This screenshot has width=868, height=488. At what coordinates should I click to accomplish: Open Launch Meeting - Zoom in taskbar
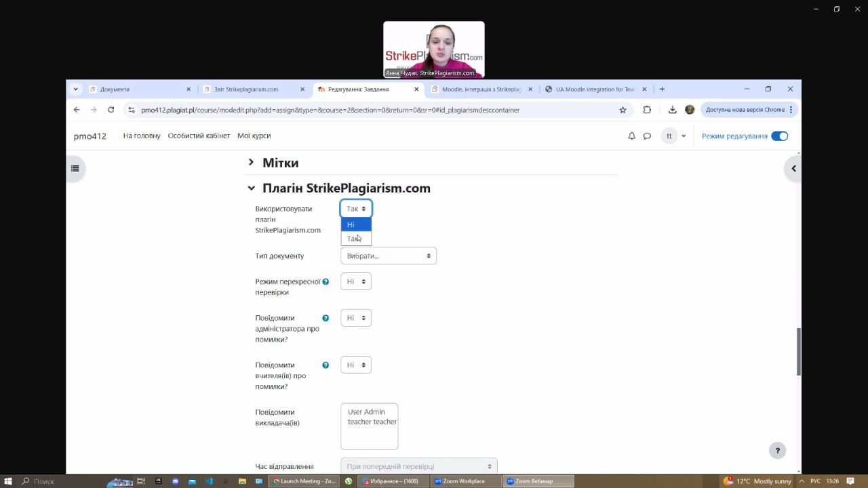[x=304, y=481]
